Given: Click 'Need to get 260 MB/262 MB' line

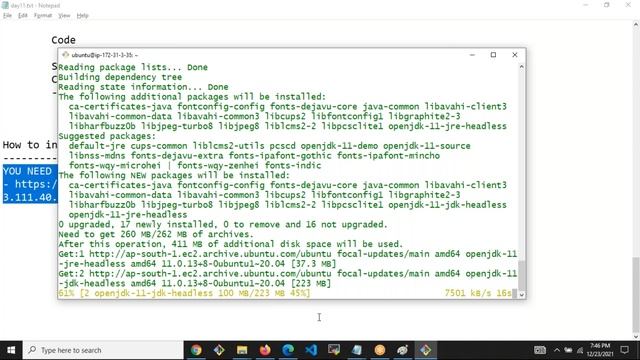Looking at the screenshot, I should 156,234.
